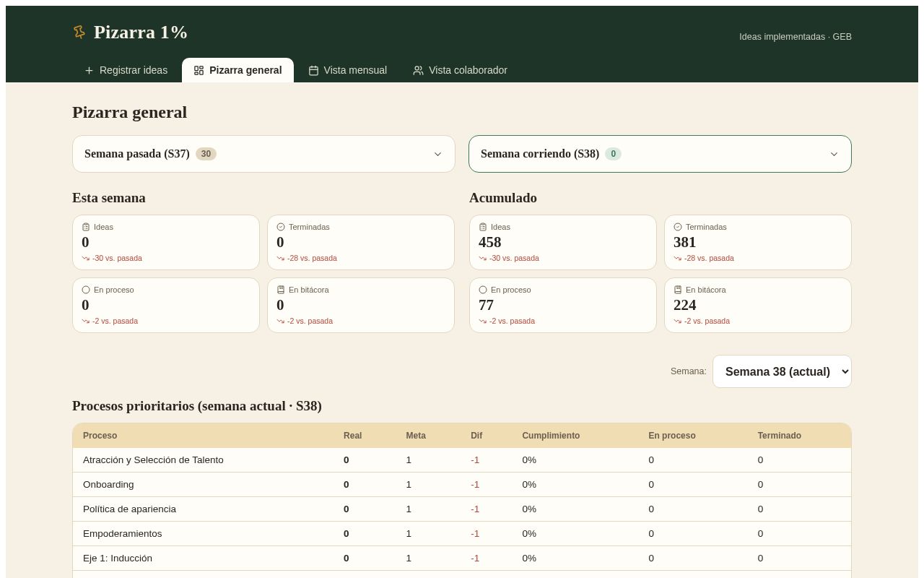The width and height of the screenshot is (924, 578).
Task: Click the plus icon on Registrar ideas
Action: click(90, 70)
